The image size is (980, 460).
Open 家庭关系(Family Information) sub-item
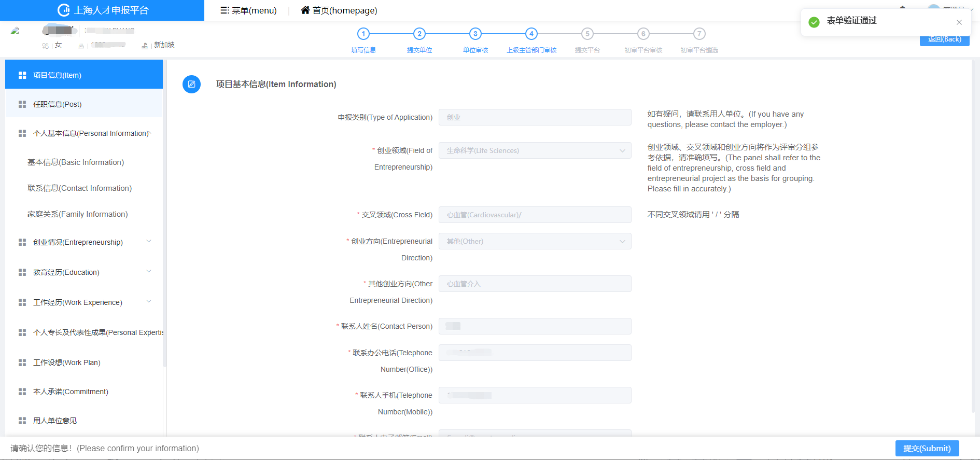(x=78, y=214)
